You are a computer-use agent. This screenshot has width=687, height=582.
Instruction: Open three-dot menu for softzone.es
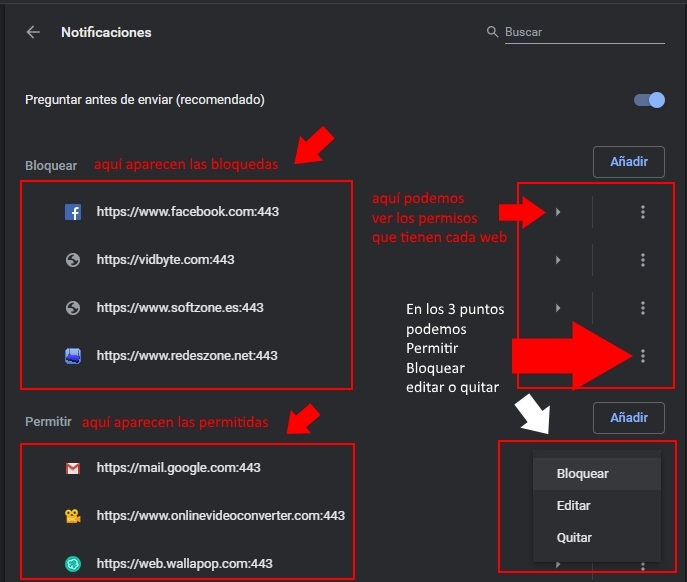[x=643, y=308]
